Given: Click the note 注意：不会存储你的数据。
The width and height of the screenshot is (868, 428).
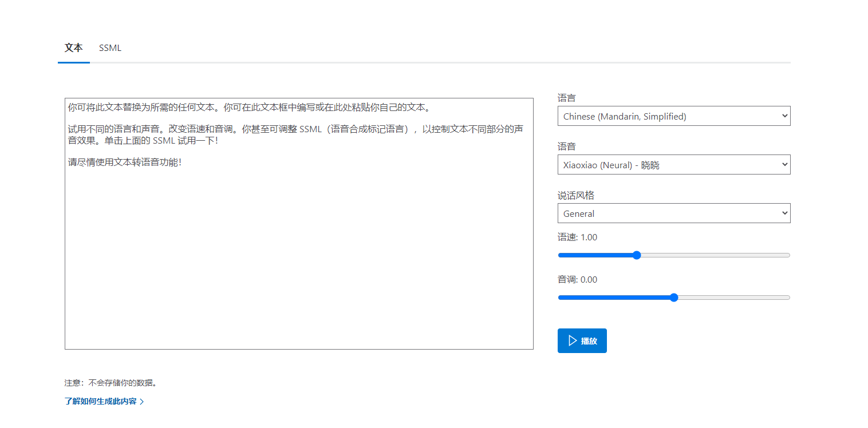Looking at the screenshot, I should 111,383.
